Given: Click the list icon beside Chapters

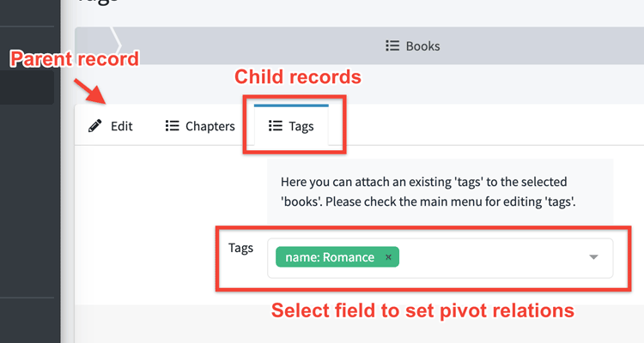Looking at the screenshot, I should pyautogui.click(x=172, y=127).
